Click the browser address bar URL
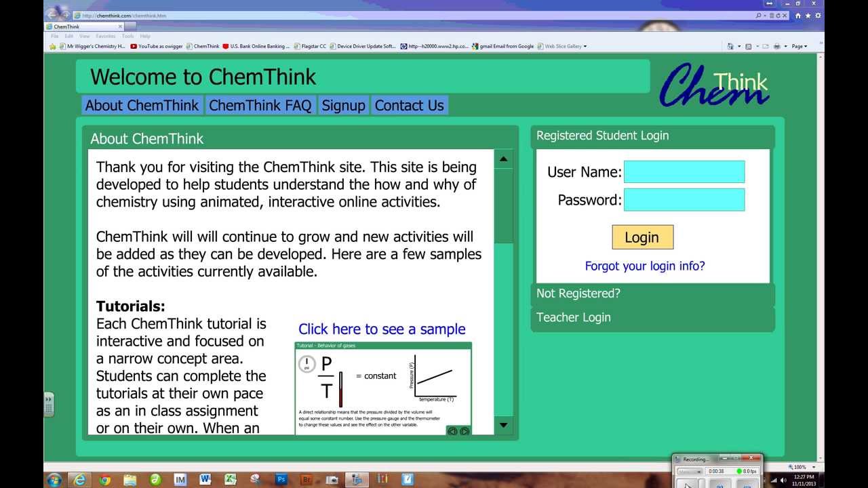 (x=124, y=15)
